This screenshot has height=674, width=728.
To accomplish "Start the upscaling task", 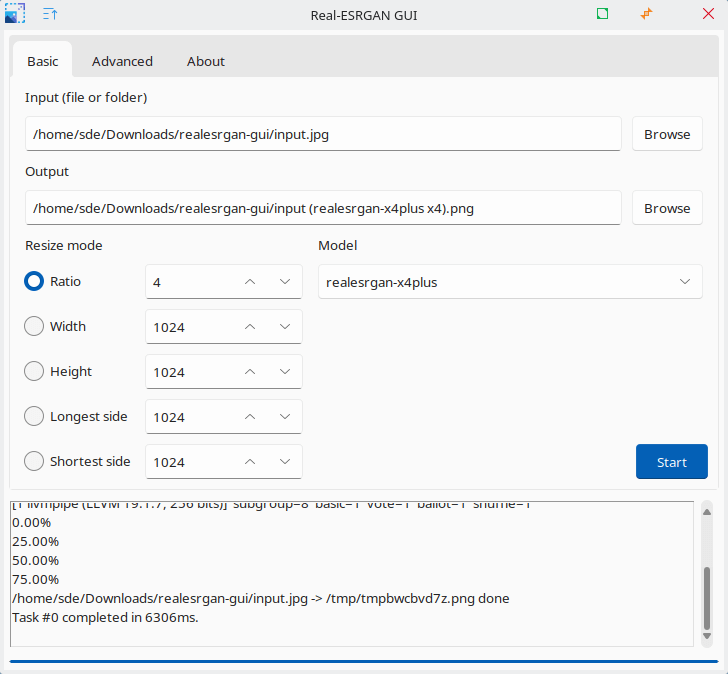I will 672,462.
